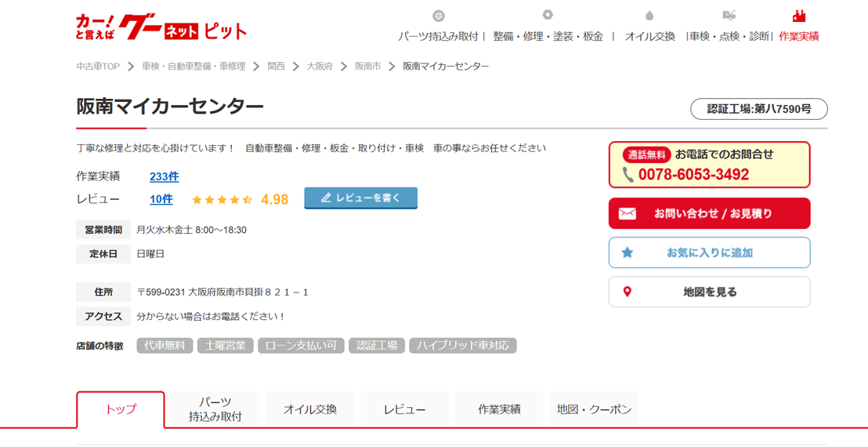Select the パーツ持込み取付 tab
The image size is (868, 447).
click(x=215, y=409)
